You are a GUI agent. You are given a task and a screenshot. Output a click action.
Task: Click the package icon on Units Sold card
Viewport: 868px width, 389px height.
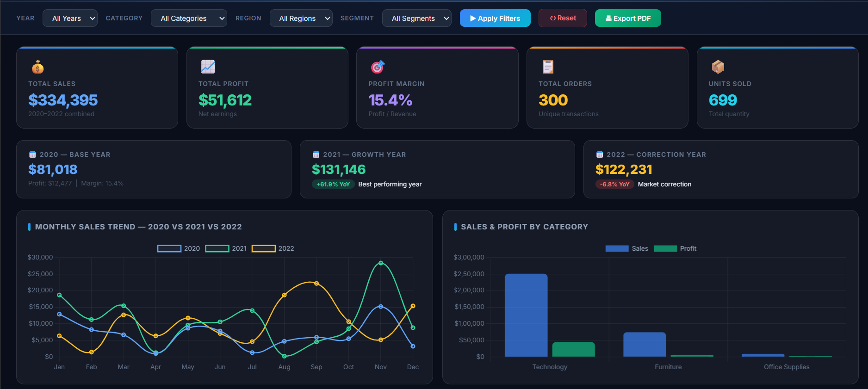[718, 67]
